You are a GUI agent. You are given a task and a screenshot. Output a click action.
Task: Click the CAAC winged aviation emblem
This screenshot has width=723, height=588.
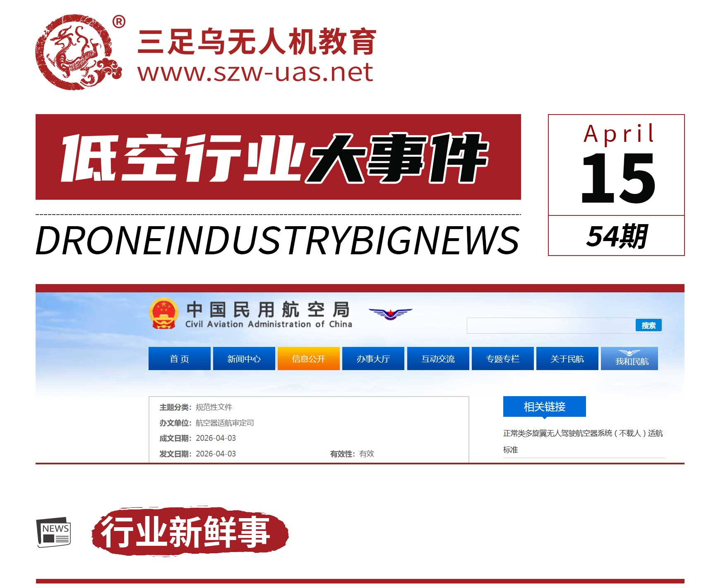(x=390, y=313)
